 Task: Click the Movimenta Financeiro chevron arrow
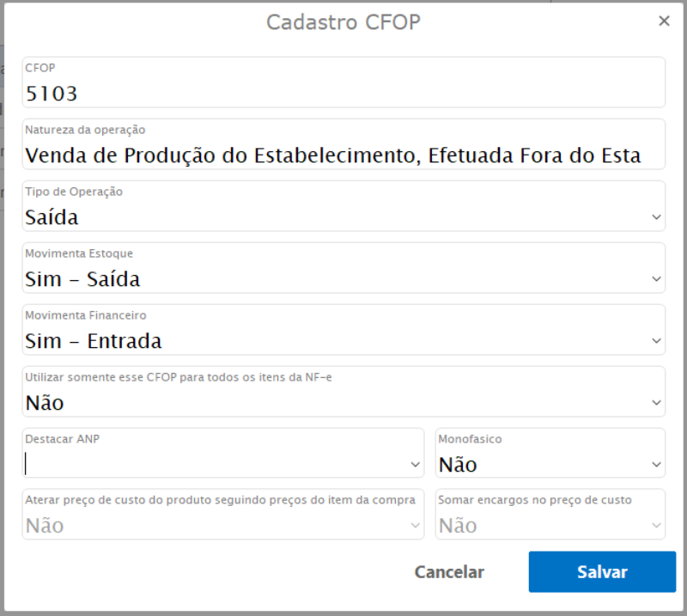click(656, 341)
